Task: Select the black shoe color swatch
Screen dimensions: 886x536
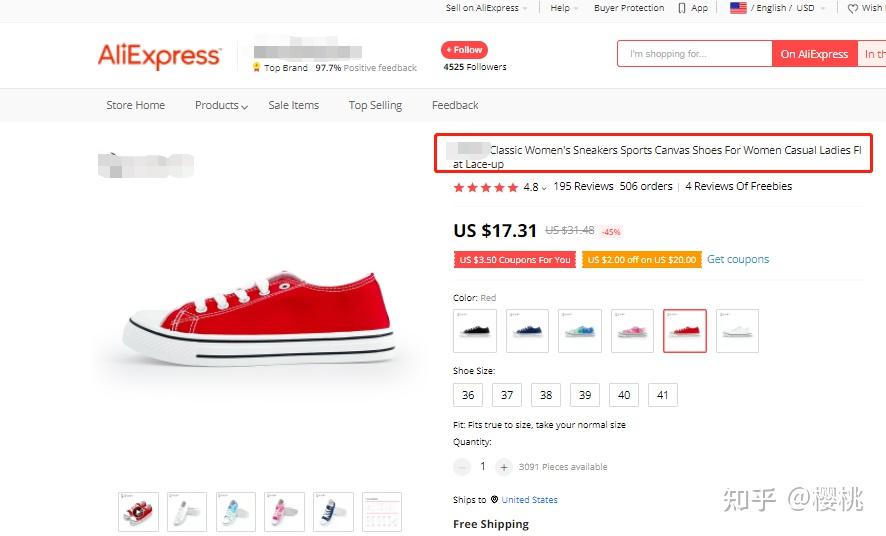Action: click(475, 331)
